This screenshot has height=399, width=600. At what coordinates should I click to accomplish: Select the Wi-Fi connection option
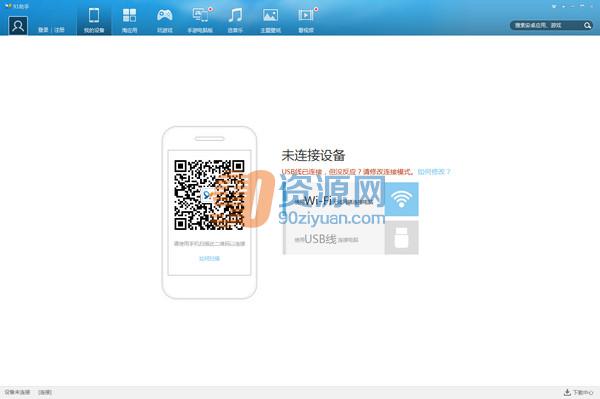coord(351,200)
